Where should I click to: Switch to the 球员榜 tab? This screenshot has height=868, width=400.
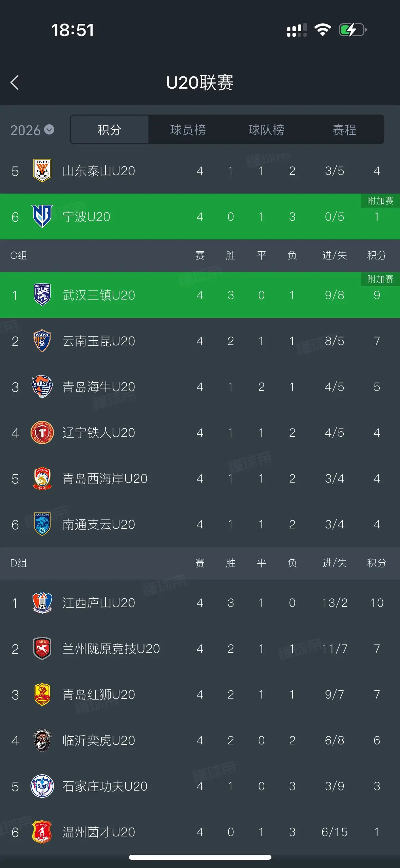coord(188,130)
